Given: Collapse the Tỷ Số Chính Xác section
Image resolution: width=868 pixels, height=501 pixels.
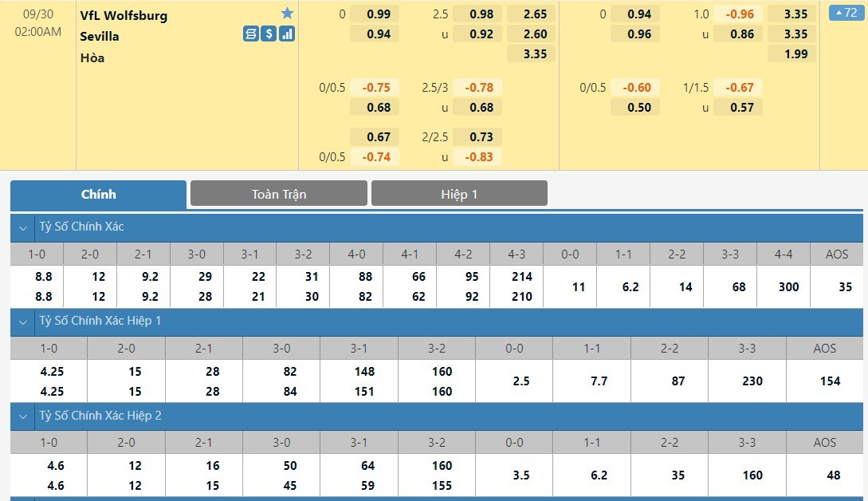Looking at the screenshot, I should pos(22,227).
